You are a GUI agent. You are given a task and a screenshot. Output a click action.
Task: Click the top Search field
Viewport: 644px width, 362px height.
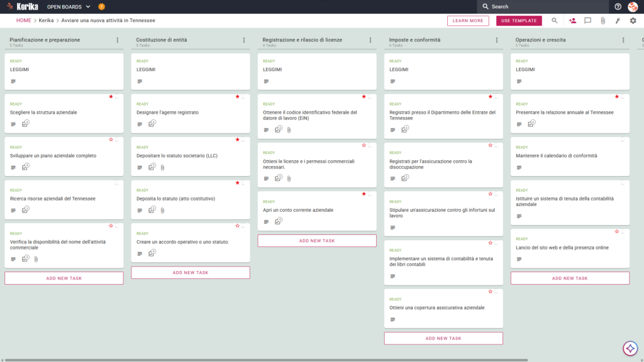[x=543, y=6]
